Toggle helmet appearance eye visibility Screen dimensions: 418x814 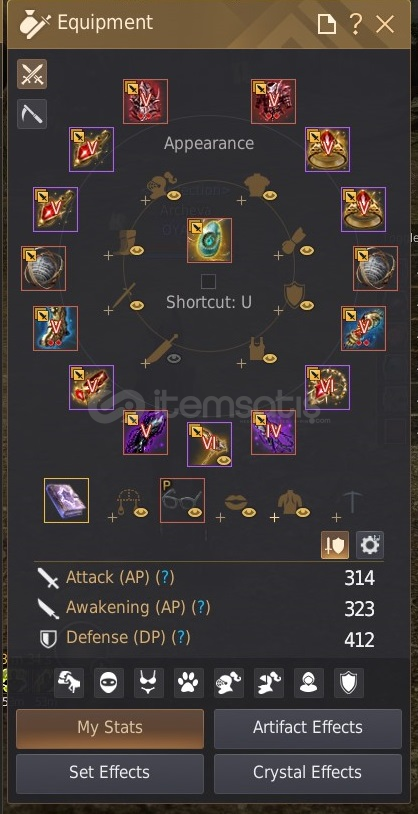[x=173, y=196]
